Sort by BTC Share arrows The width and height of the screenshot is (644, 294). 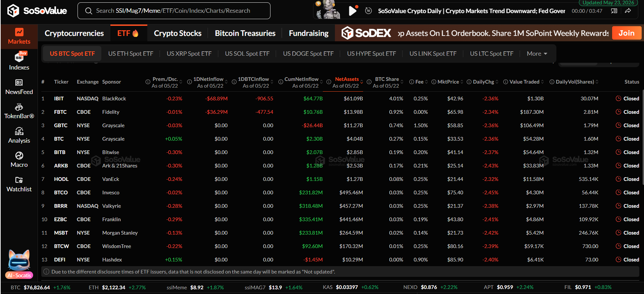[402, 82]
